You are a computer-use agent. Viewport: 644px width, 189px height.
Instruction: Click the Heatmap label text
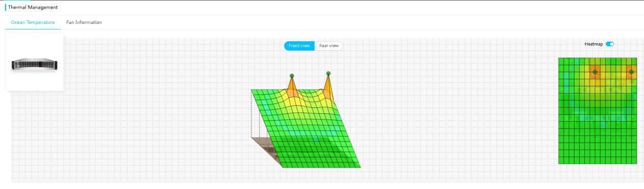pos(594,44)
